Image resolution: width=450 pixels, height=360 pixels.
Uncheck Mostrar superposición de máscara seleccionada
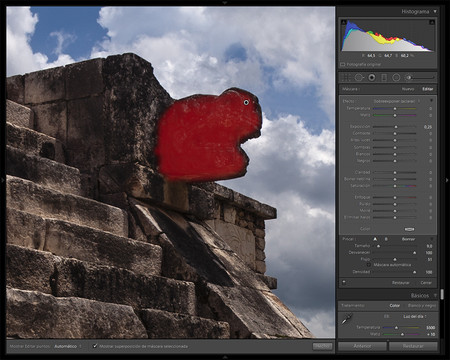95,346
